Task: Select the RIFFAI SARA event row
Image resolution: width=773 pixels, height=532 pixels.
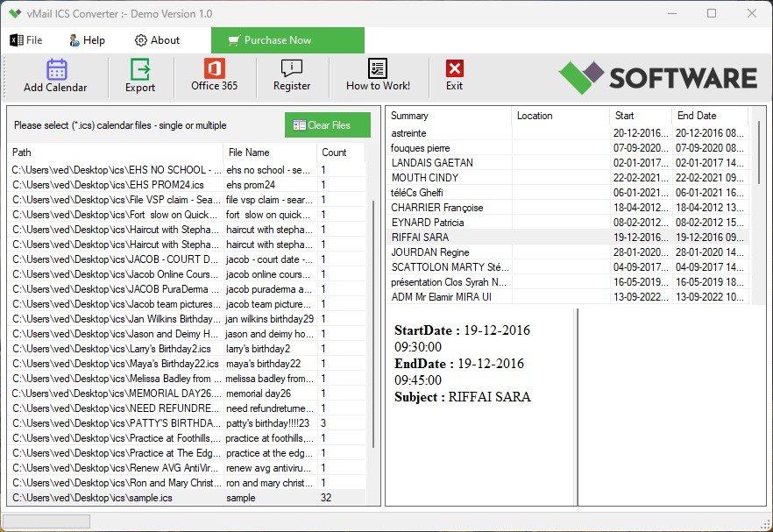Action: click(x=568, y=238)
